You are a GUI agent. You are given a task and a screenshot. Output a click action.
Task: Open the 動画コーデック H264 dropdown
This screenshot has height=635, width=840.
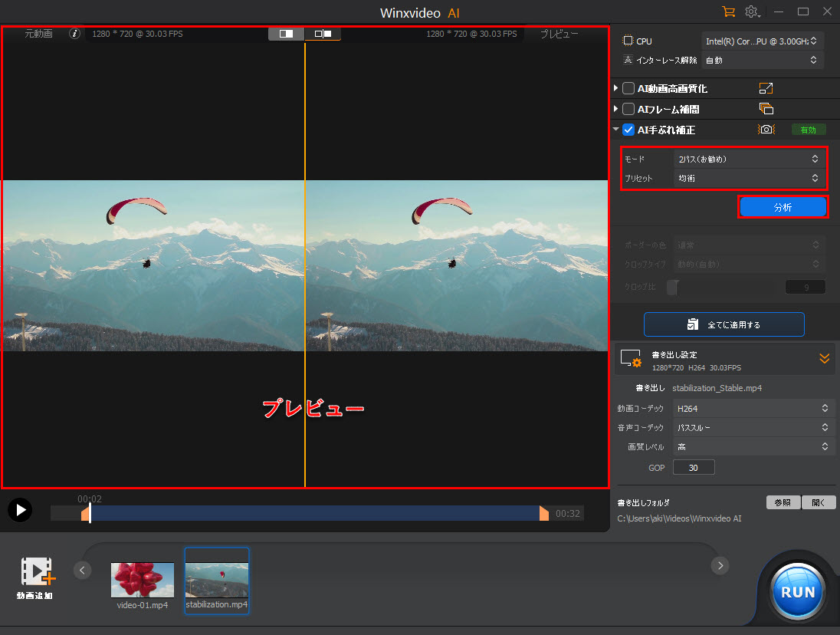point(752,408)
